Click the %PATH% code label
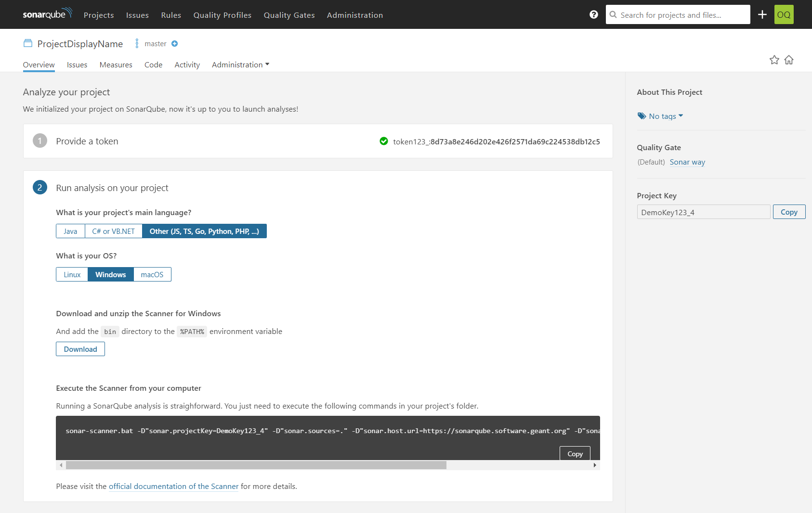The width and height of the screenshot is (812, 513). click(x=192, y=332)
